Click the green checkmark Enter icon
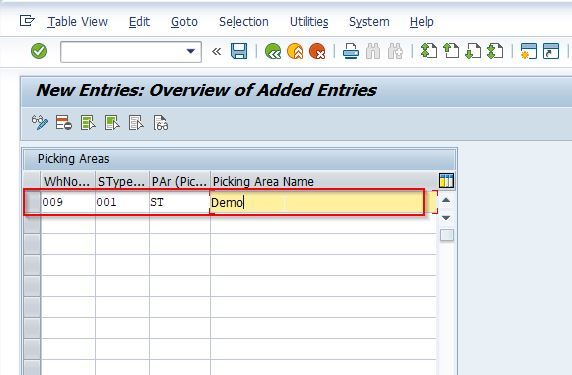The width and height of the screenshot is (572, 375). coord(39,51)
